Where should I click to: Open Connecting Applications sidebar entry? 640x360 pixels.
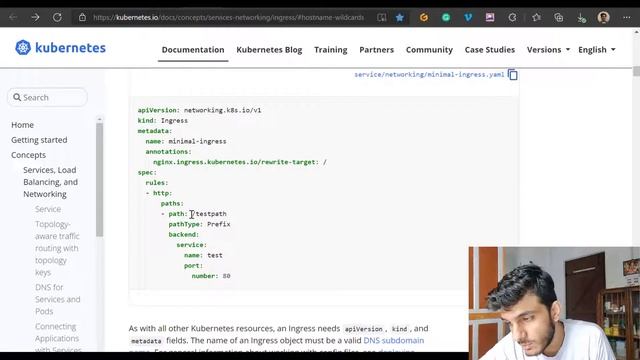coord(57,338)
